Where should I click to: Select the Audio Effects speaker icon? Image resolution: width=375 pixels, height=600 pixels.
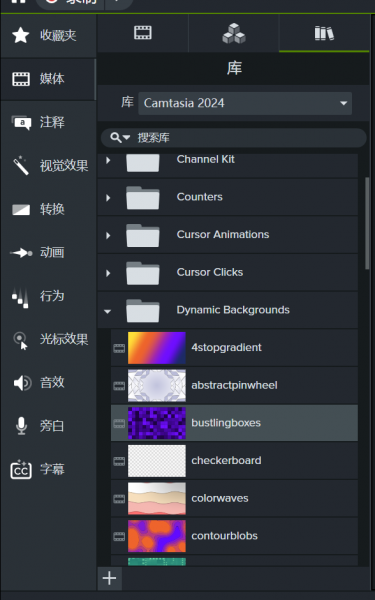click(x=22, y=383)
